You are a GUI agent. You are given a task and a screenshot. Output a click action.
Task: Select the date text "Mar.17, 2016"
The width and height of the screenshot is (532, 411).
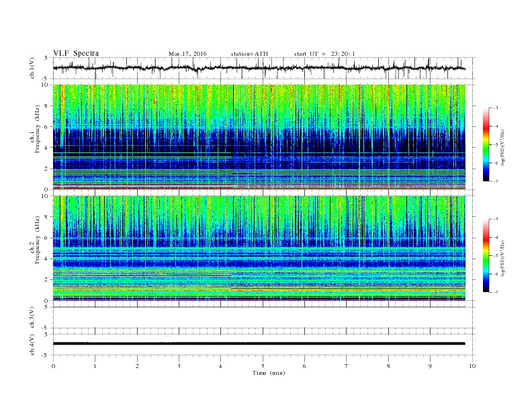pos(187,54)
